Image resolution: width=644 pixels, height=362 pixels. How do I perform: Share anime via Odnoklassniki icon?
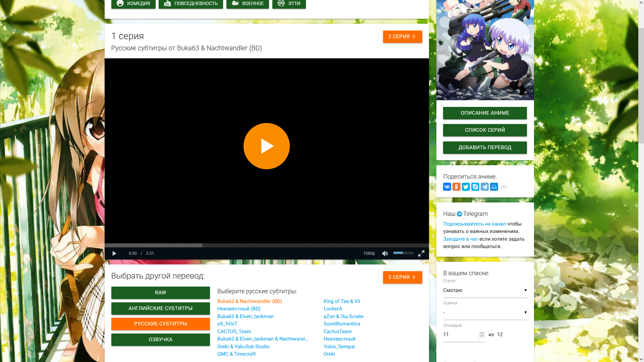tap(457, 187)
